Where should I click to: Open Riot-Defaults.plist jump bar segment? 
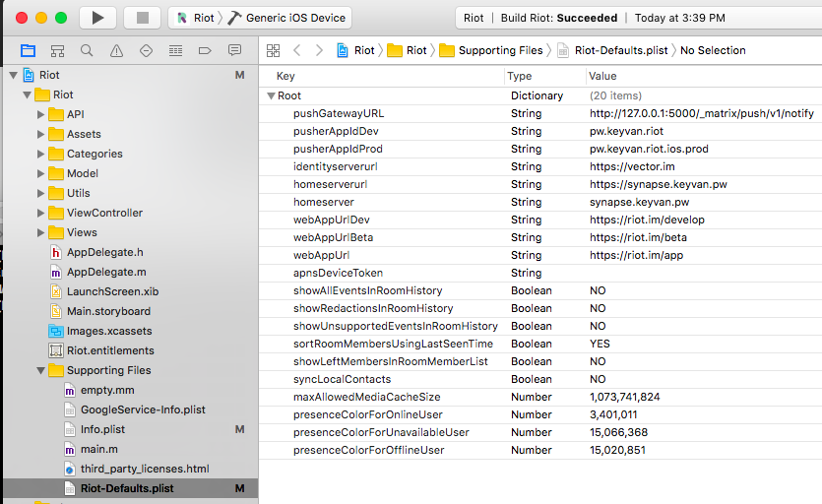612,50
